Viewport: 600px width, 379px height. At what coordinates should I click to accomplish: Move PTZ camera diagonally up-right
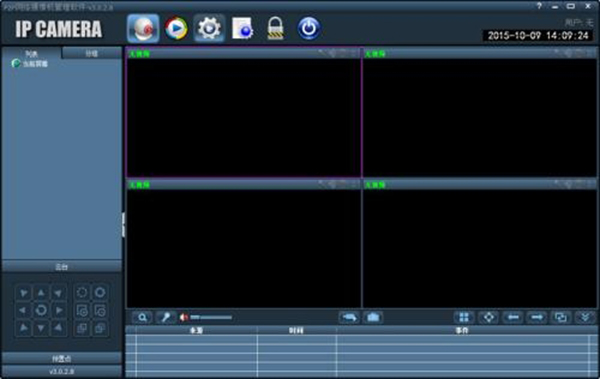(x=59, y=293)
